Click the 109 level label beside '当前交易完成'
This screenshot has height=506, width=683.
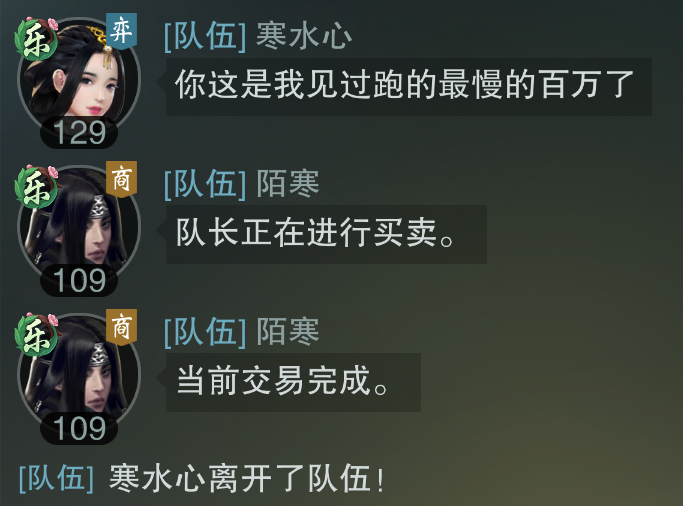(x=79, y=428)
